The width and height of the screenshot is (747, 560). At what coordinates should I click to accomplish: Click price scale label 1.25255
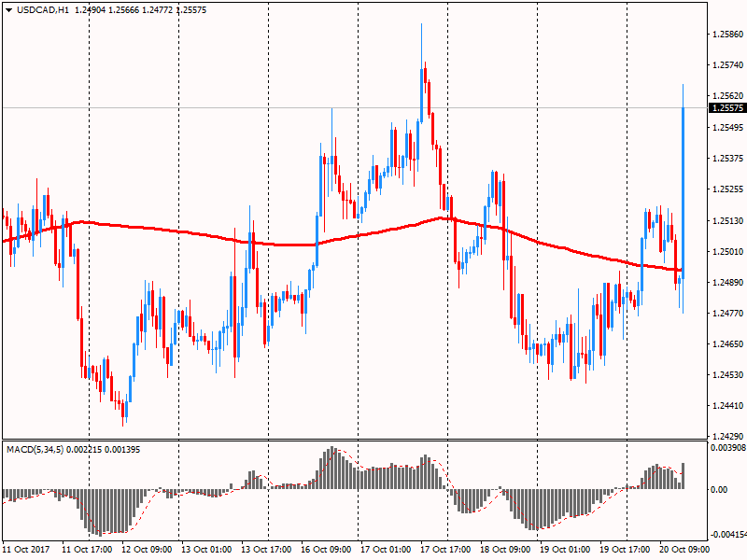727,189
